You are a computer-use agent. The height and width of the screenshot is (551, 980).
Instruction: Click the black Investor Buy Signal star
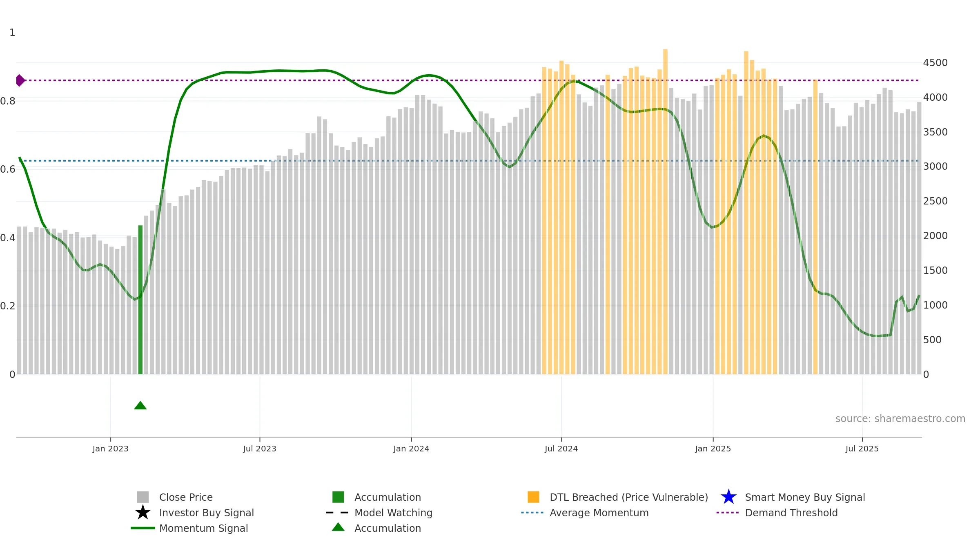pos(143,513)
